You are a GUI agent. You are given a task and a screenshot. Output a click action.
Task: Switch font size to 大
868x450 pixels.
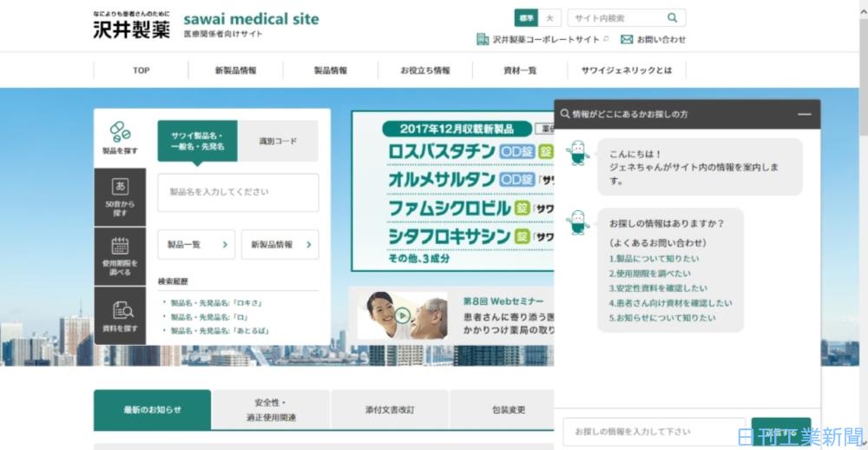(549, 18)
